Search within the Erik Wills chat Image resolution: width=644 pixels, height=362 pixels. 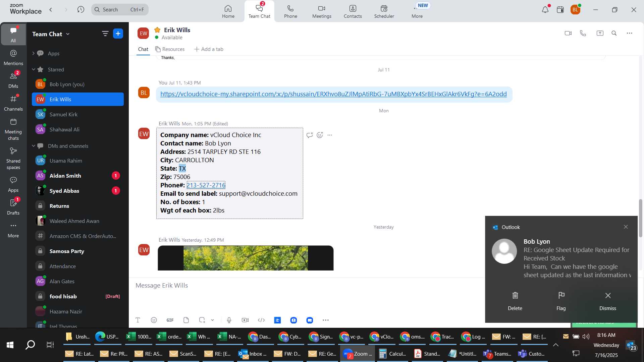[614, 33]
